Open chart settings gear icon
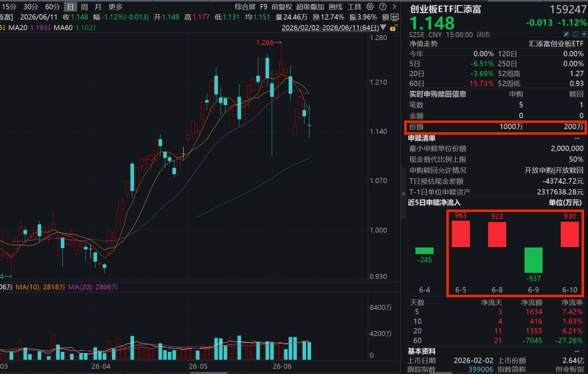The width and height of the screenshot is (588, 374). tap(370, 7)
